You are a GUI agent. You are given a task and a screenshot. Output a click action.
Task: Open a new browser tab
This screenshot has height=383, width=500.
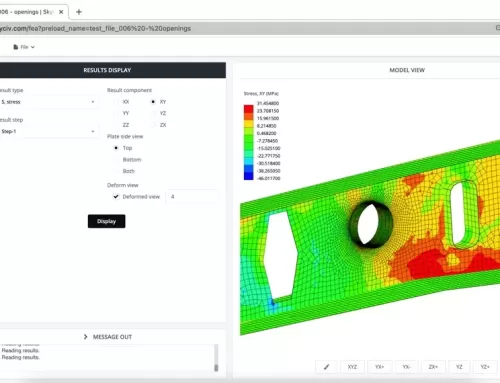coord(79,12)
